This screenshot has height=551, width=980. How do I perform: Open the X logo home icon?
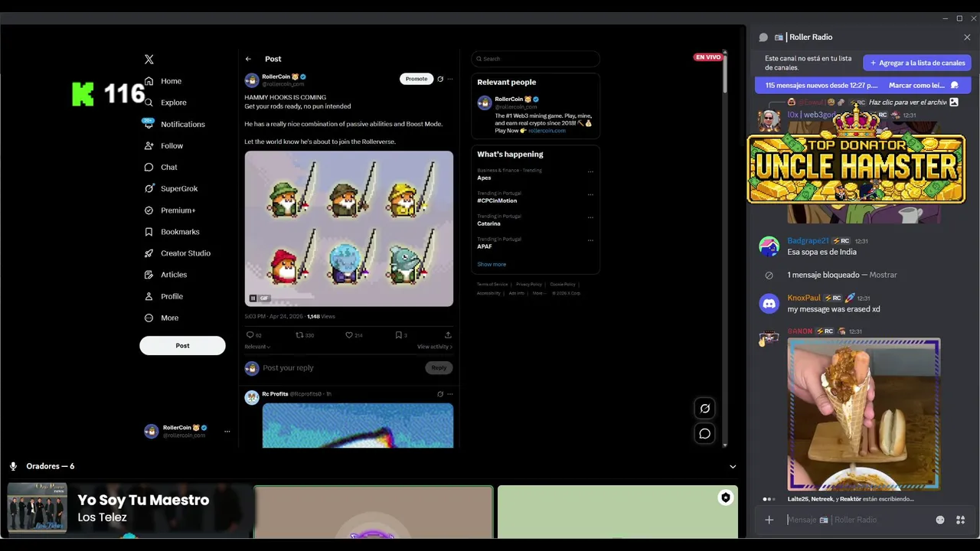tap(149, 59)
